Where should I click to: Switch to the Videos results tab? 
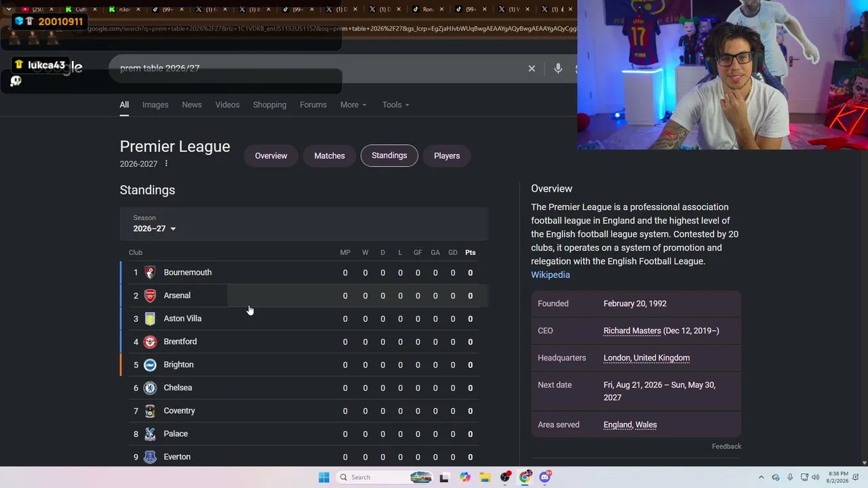pyautogui.click(x=227, y=105)
